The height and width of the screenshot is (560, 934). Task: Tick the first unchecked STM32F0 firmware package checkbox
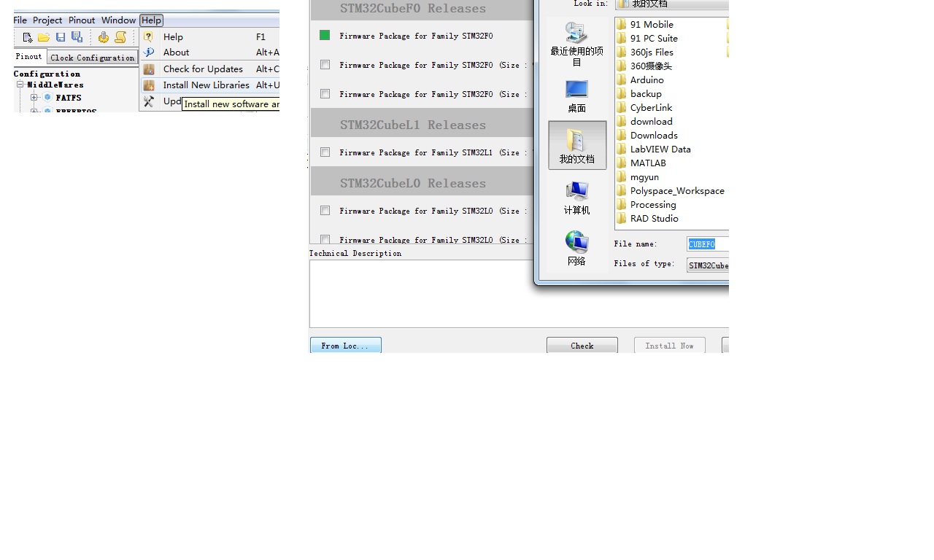pyautogui.click(x=325, y=65)
